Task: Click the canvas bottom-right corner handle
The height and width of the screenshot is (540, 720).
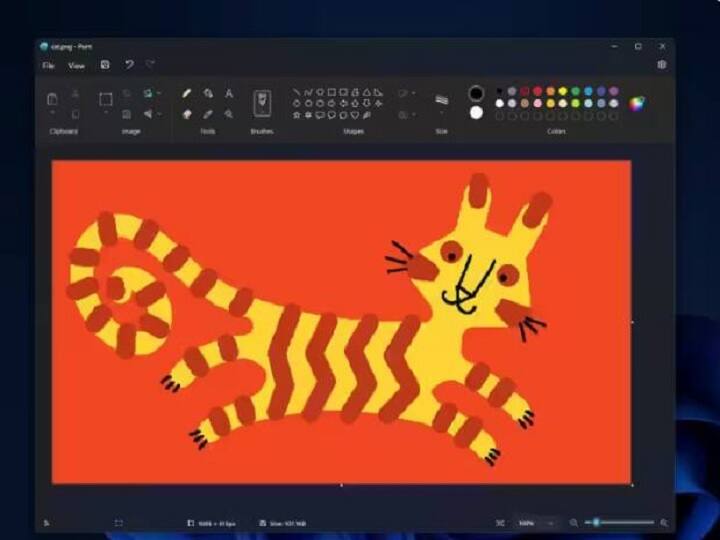Action: tap(633, 485)
